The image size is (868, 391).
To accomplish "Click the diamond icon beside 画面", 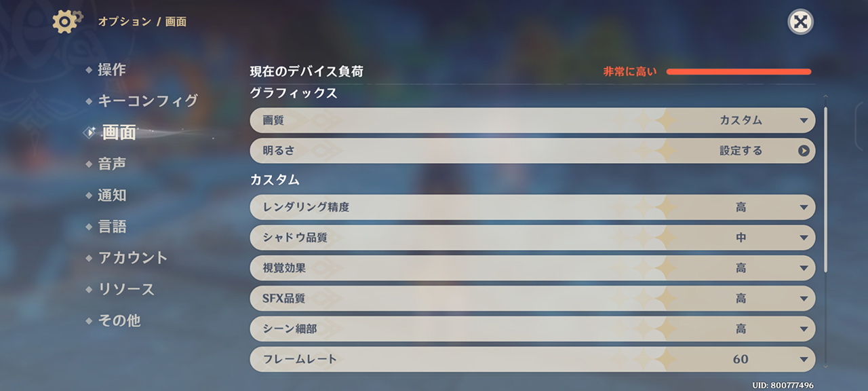I will pyautogui.click(x=89, y=133).
